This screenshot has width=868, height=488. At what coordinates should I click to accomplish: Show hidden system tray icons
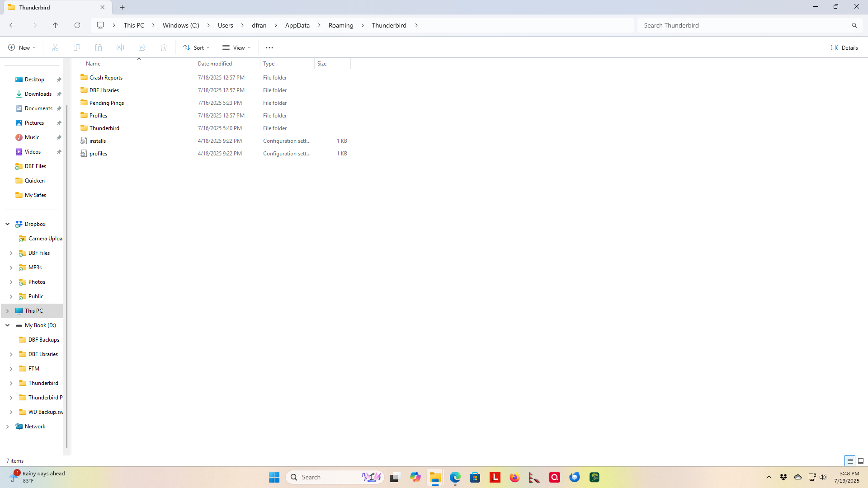(x=769, y=477)
